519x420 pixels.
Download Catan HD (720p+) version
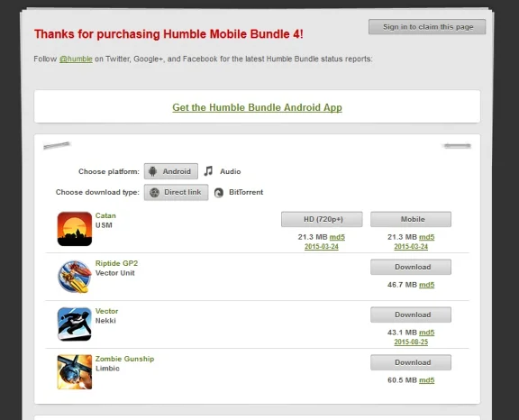(x=322, y=219)
